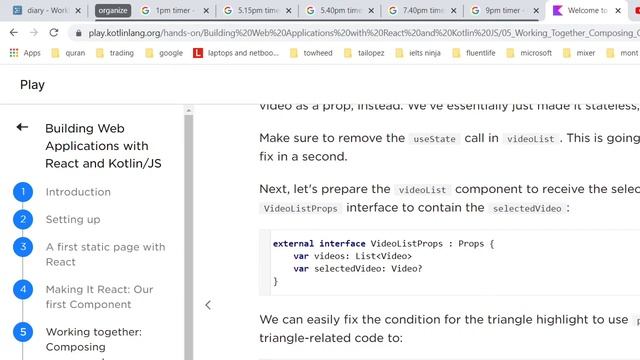
Task: Click step 3 circle in sidebar
Action: click(23, 247)
